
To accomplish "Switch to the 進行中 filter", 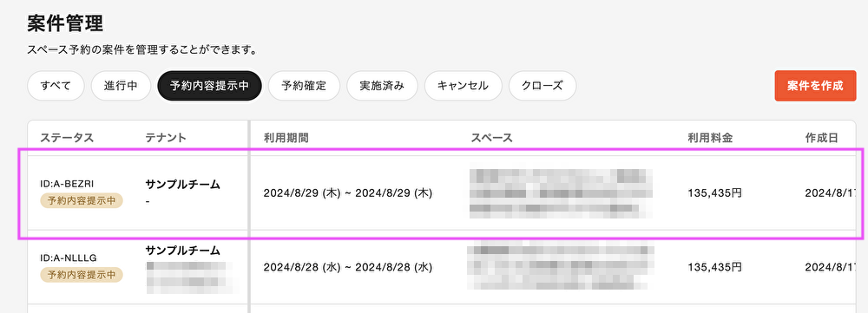I will (x=121, y=86).
